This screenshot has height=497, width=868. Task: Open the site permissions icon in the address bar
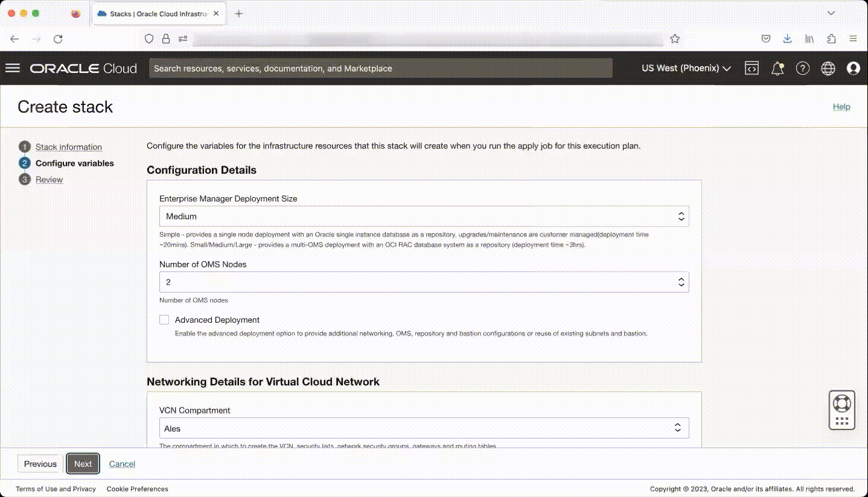[183, 39]
